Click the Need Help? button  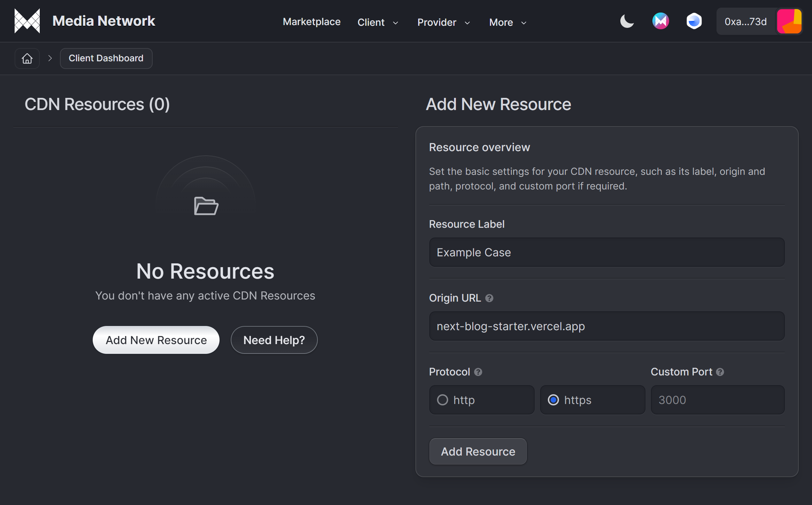click(274, 340)
